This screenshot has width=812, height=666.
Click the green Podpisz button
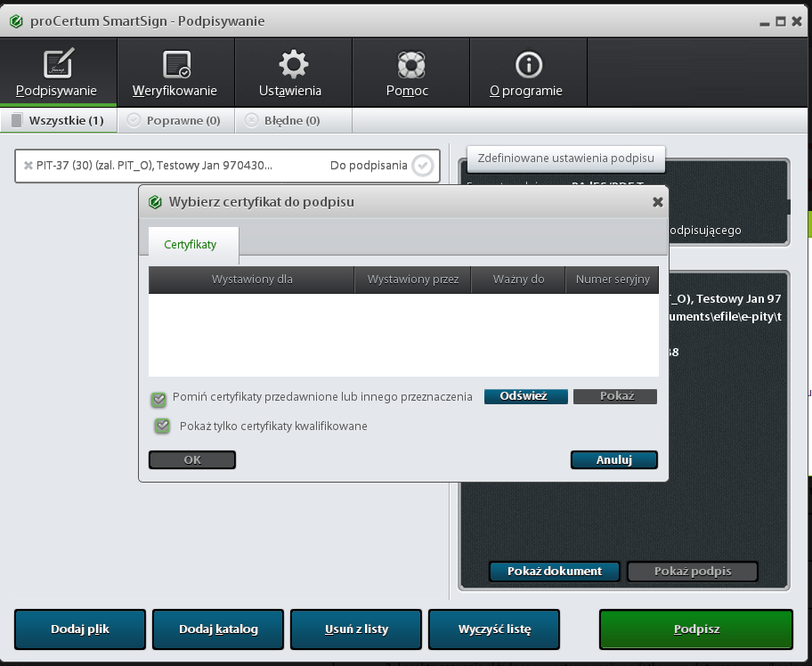[x=695, y=629]
